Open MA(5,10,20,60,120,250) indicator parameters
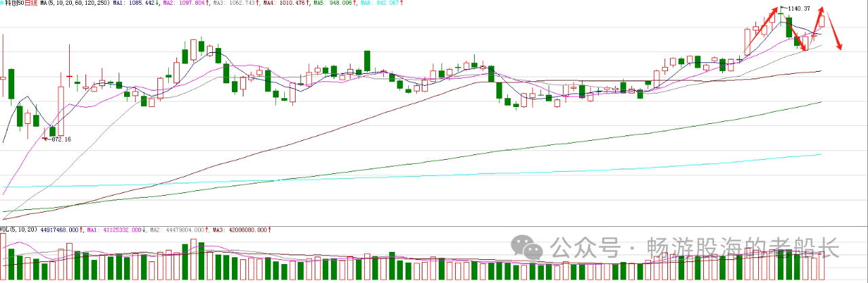868x283 pixels. [73, 3]
